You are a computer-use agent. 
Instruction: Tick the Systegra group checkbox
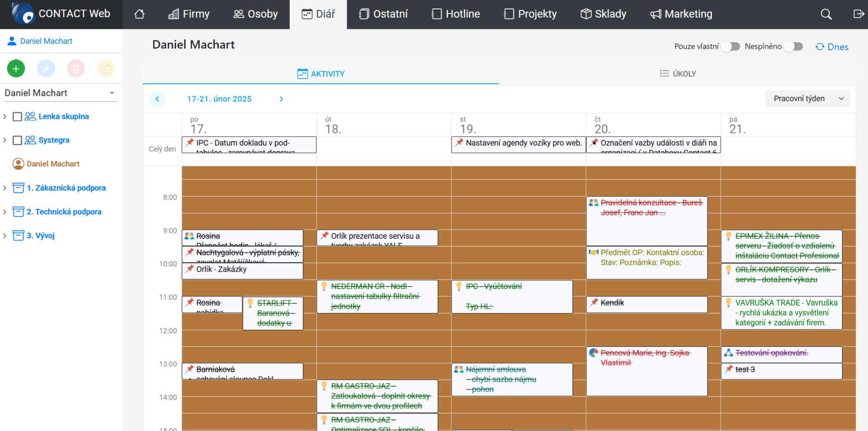(x=18, y=140)
